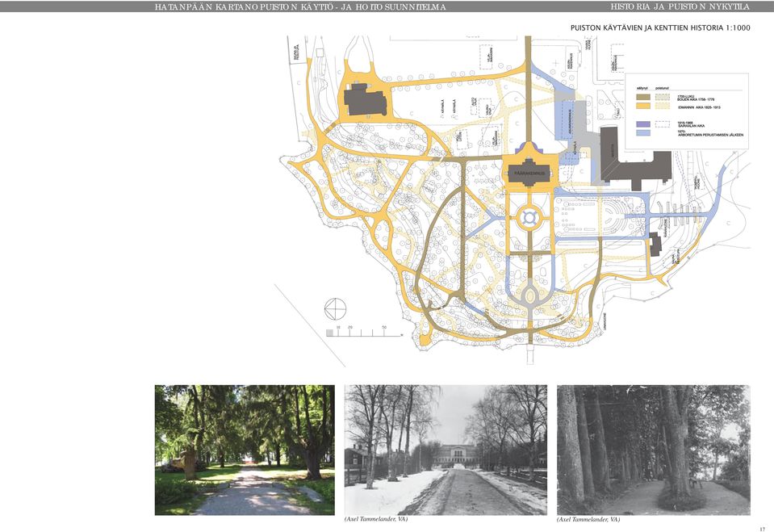774x532 pixels.
Task: Click the Historia ja puiston nykytila header
Action: pyautogui.click(x=680, y=7)
